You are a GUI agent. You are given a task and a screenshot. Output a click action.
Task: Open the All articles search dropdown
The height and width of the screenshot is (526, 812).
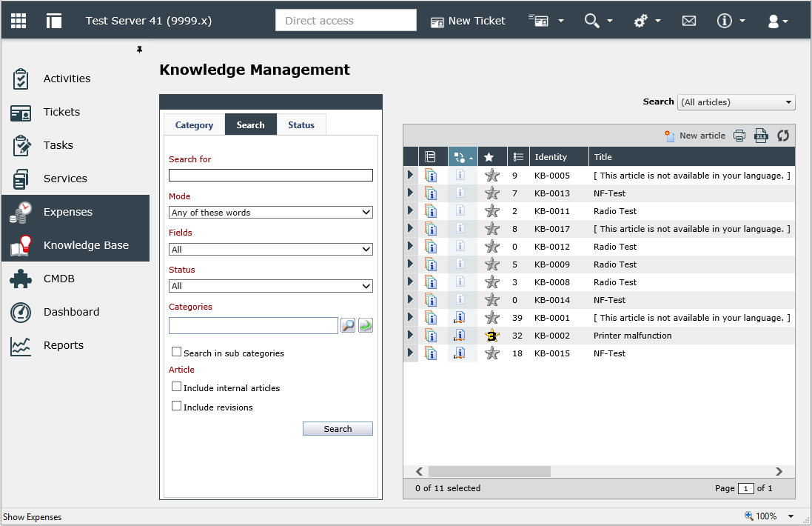[736, 102]
